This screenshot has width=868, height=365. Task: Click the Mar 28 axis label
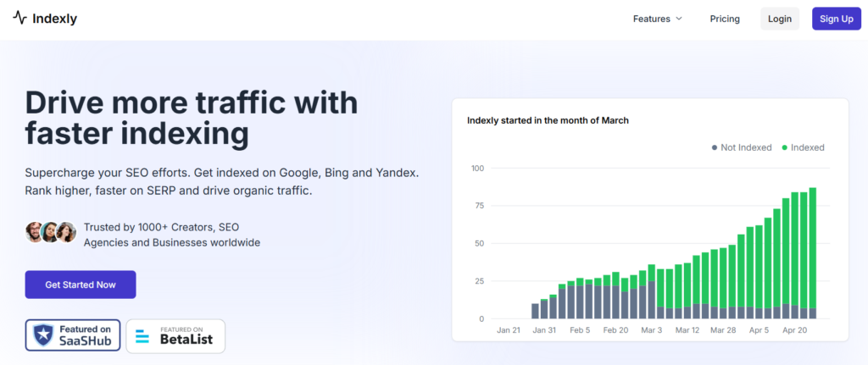point(724,331)
